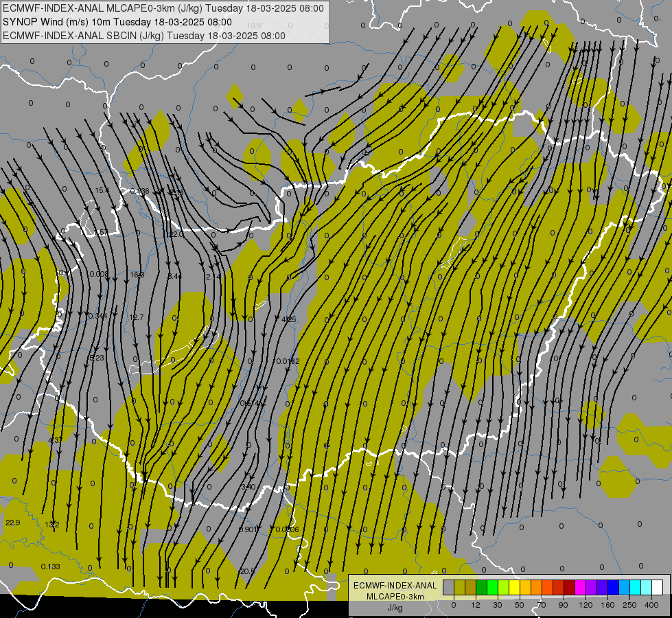Click the pure yellow legend swatch
This screenshot has height=618, width=672.
pyautogui.click(x=515, y=587)
